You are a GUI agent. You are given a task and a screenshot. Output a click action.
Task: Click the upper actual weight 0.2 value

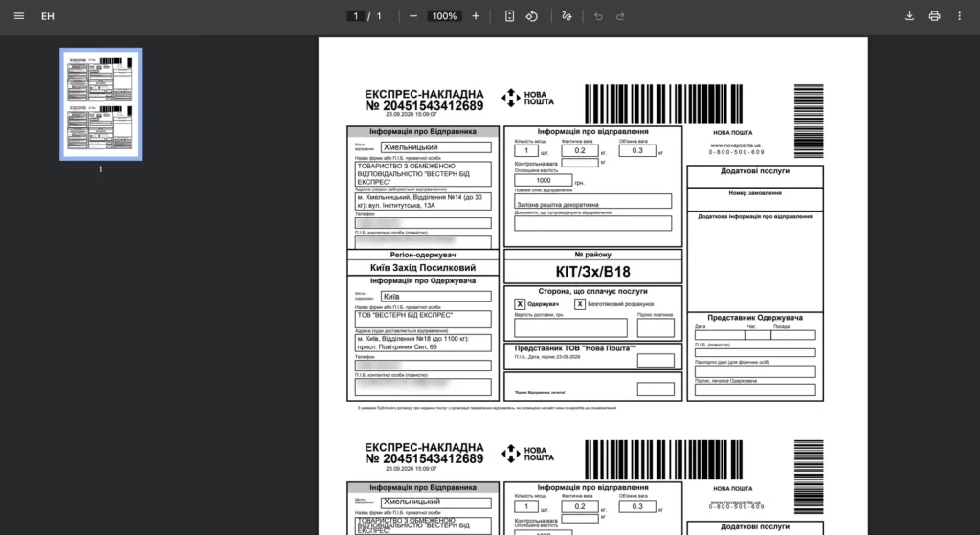point(579,150)
